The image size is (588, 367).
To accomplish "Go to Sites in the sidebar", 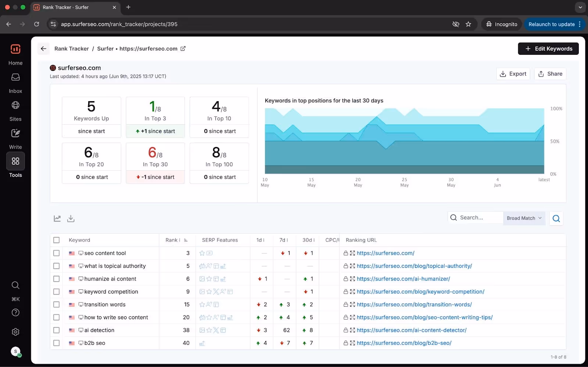I will click(x=15, y=111).
